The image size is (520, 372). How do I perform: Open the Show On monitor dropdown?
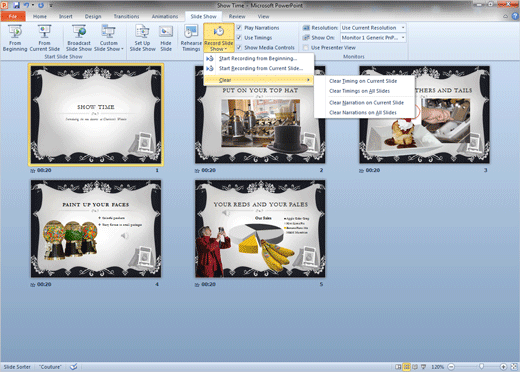click(x=373, y=38)
